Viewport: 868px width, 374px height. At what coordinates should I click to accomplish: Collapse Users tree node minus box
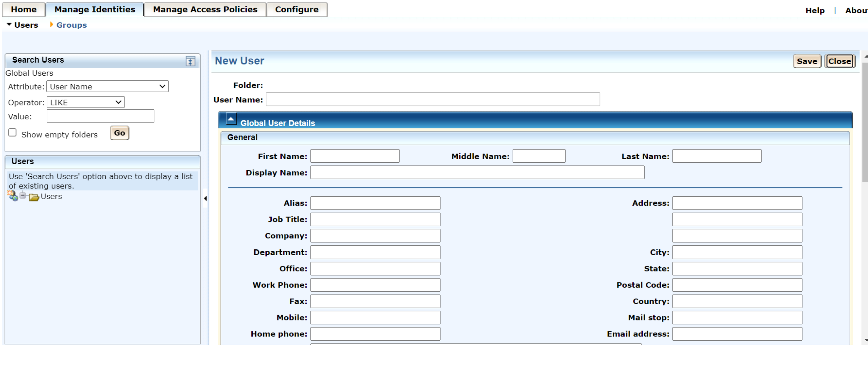[x=23, y=195]
